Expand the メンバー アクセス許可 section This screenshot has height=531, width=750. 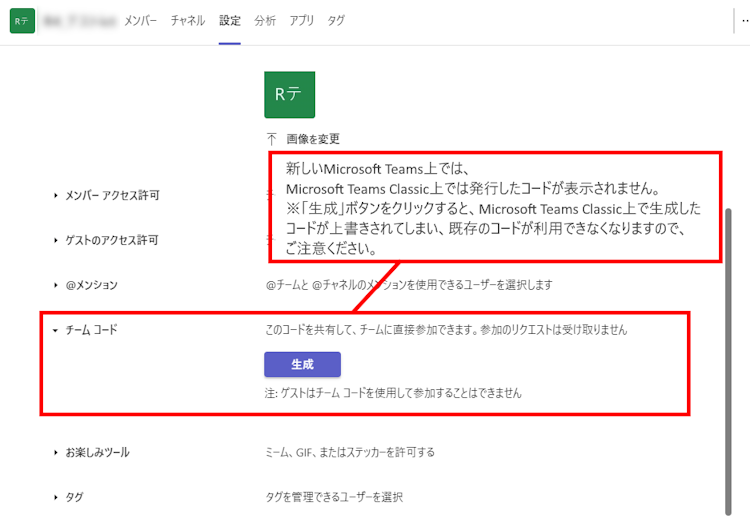click(x=111, y=196)
